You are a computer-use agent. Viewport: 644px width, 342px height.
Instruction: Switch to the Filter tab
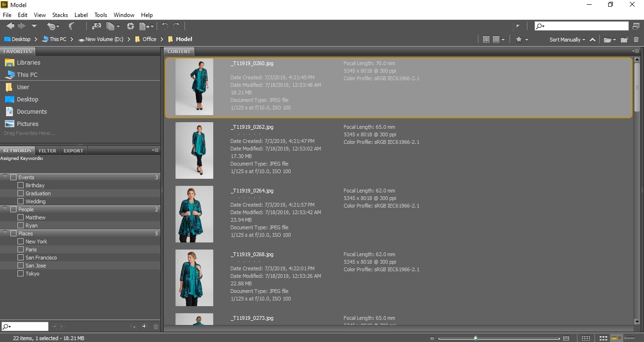(x=47, y=150)
